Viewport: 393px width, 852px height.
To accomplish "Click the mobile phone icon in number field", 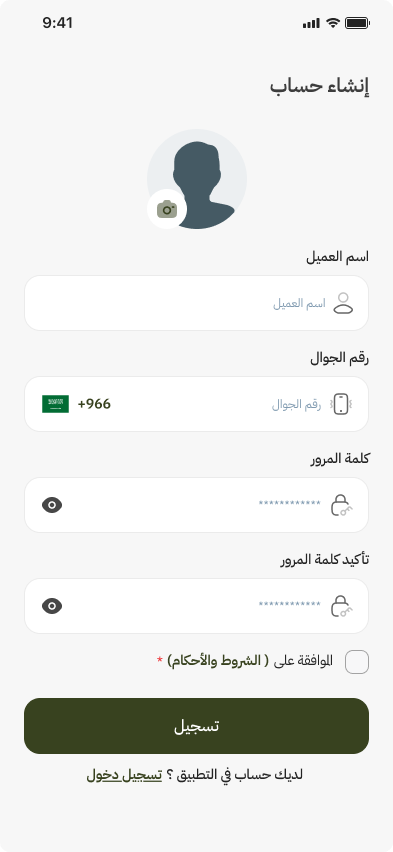I will [x=341, y=404].
